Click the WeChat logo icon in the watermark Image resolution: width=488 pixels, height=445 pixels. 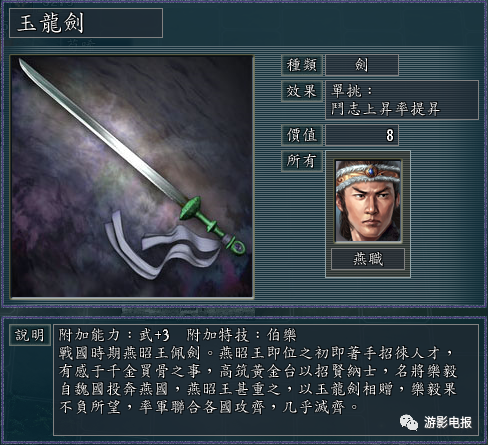pos(409,422)
